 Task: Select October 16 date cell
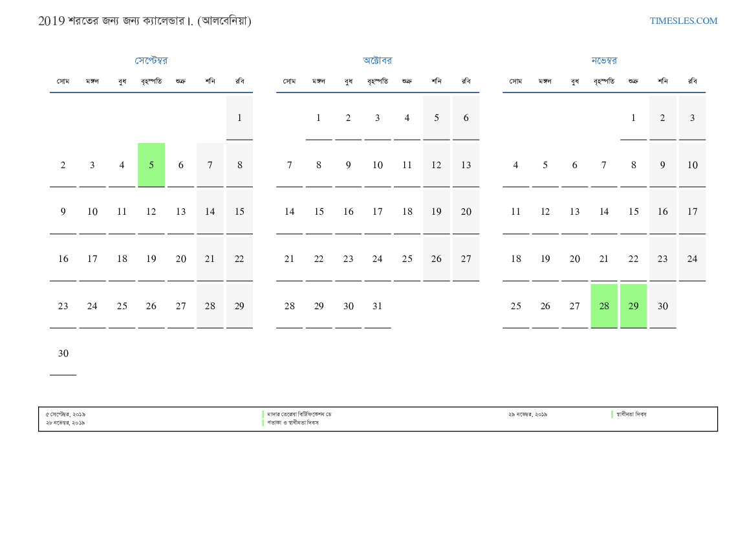(x=348, y=212)
